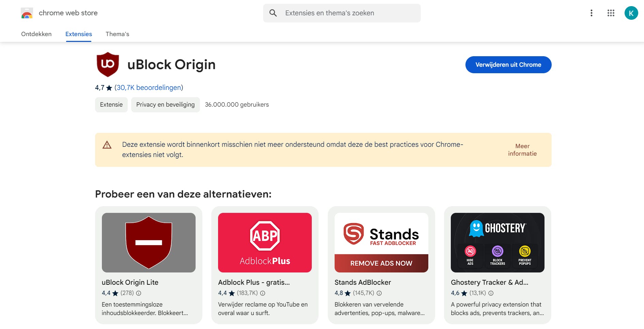Click the Chrome Web Store logo
644x329 pixels.
pos(27,13)
